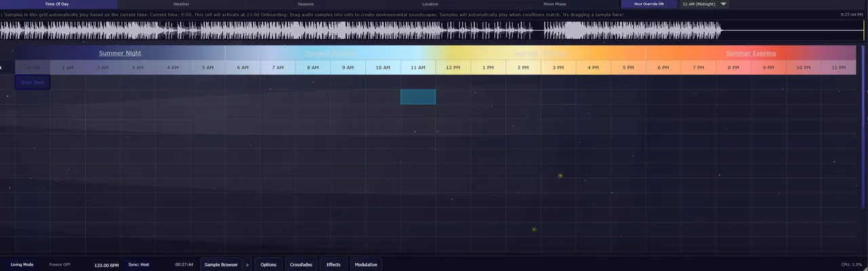Toggle Living Mode

pos(22,264)
